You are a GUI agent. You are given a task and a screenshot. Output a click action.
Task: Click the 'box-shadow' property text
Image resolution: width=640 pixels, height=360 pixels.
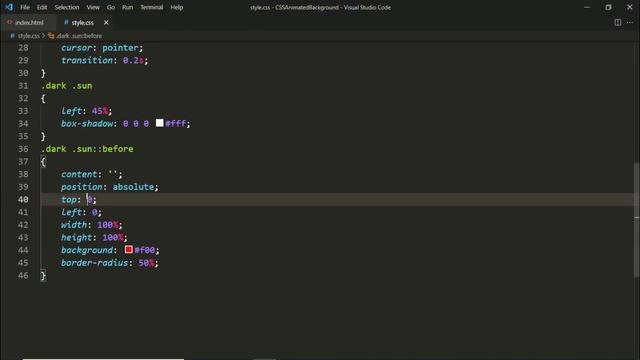point(87,124)
